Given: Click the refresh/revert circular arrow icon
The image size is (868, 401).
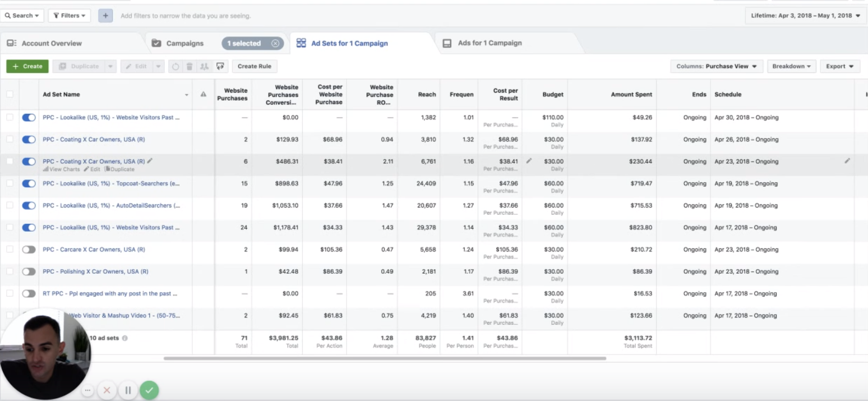Looking at the screenshot, I should tap(176, 66).
